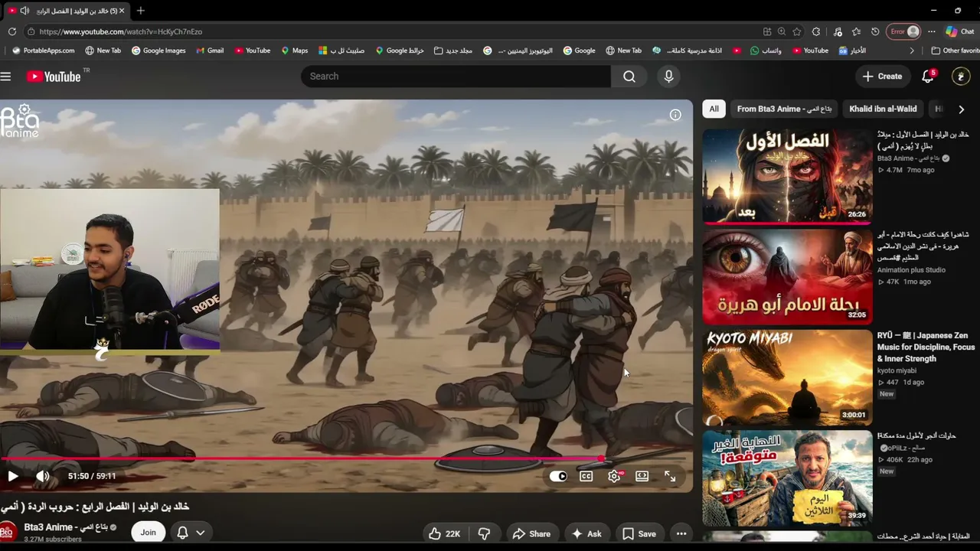
Task: Open YouTube notifications bell
Action: coord(928,77)
